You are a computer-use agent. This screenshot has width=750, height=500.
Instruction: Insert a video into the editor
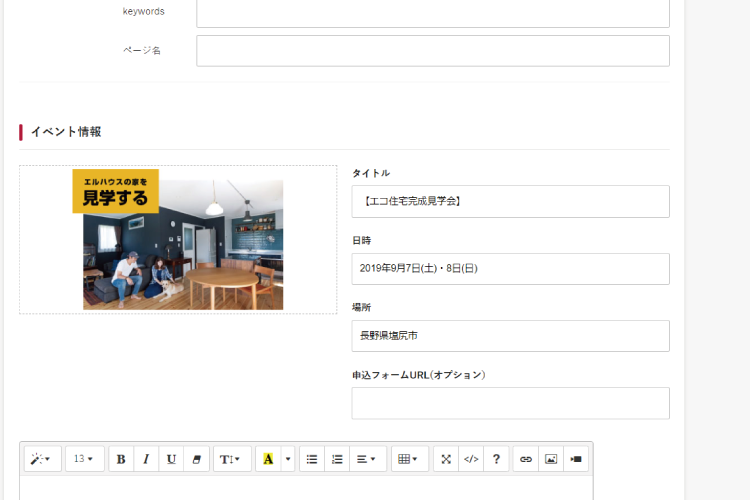coord(576,459)
